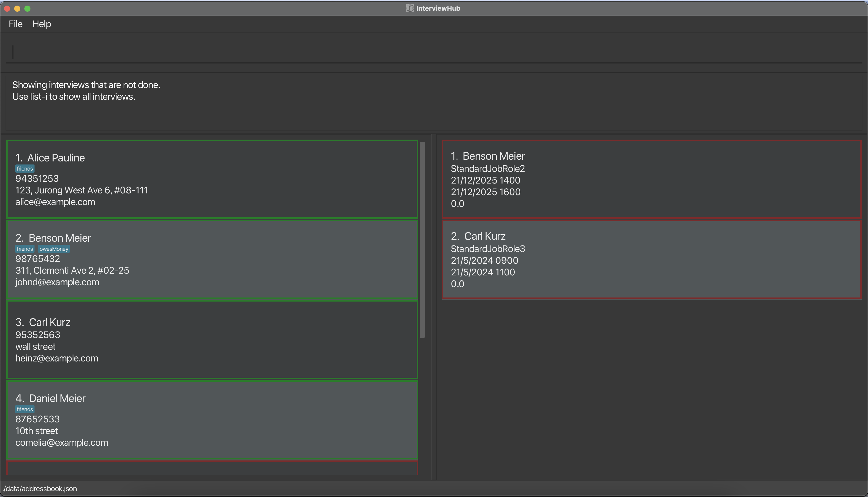Click phone number 94351253

(x=37, y=178)
